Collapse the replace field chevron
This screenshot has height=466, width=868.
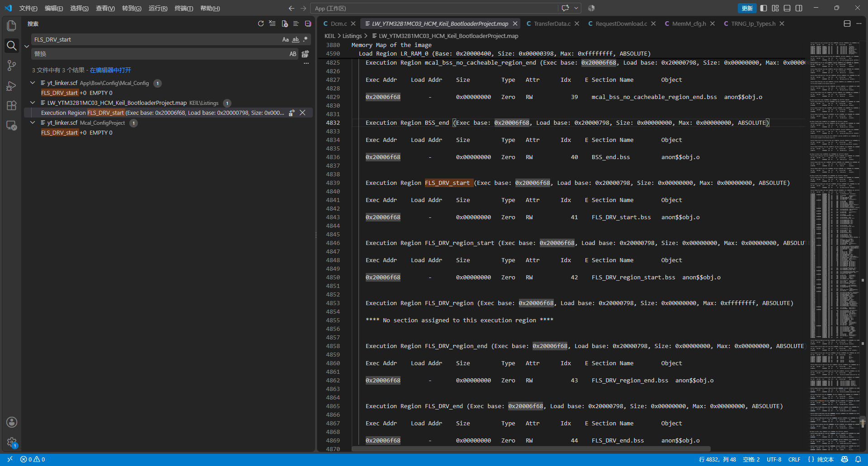tap(27, 46)
